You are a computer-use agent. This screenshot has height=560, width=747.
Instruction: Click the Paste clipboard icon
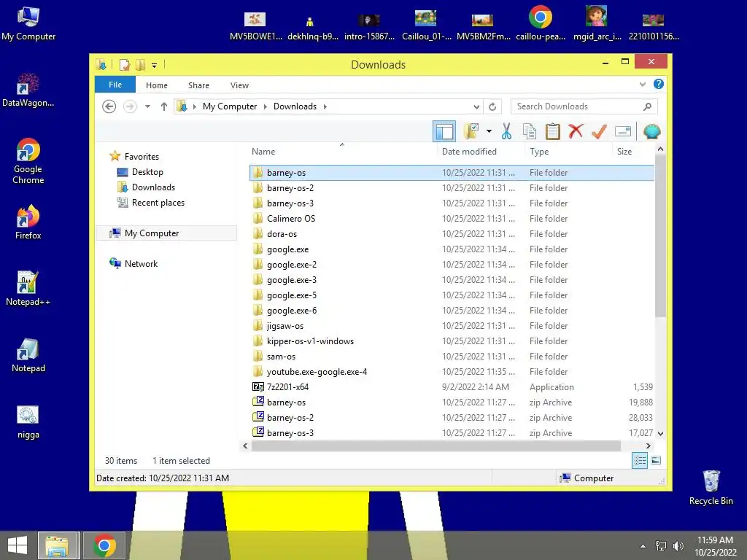(x=553, y=131)
